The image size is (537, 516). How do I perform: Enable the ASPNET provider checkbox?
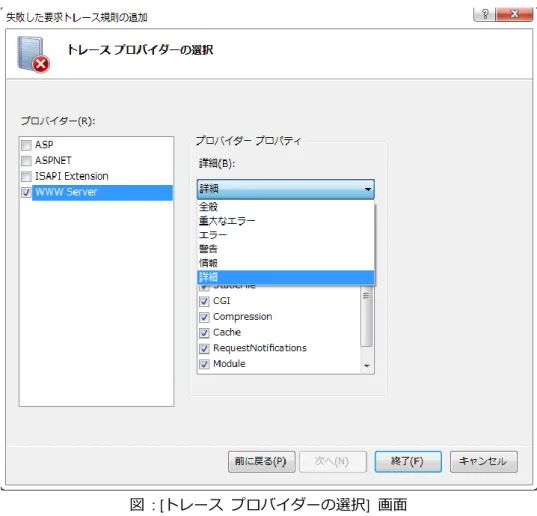point(26,161)
